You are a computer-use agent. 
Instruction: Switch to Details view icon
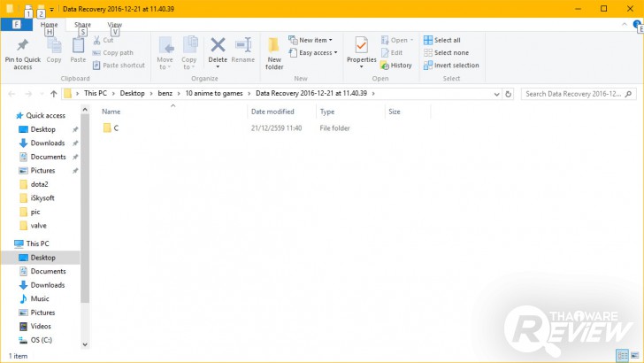[x=622, y=355]
